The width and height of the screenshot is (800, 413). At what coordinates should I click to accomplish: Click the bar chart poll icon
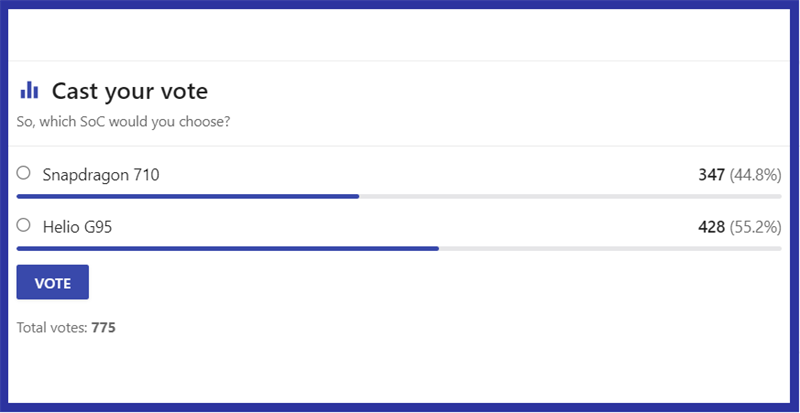pyautogui.click(x=29, y=90)
